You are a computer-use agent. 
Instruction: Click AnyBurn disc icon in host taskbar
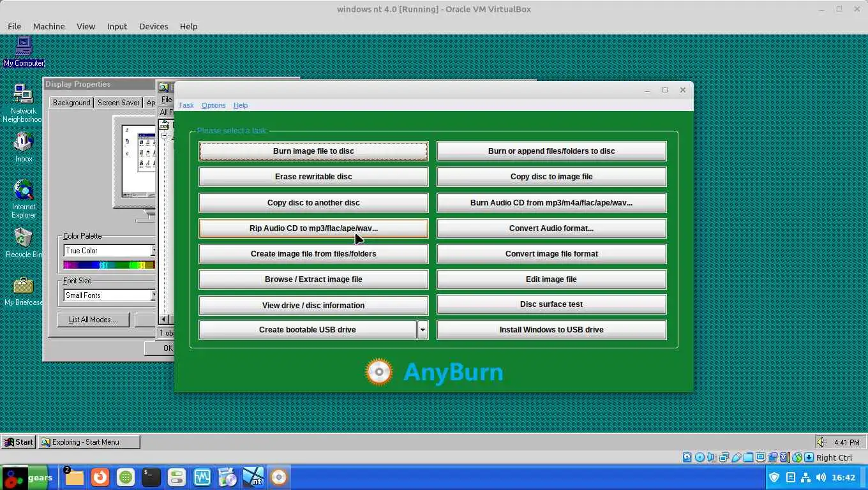(278, 477)
